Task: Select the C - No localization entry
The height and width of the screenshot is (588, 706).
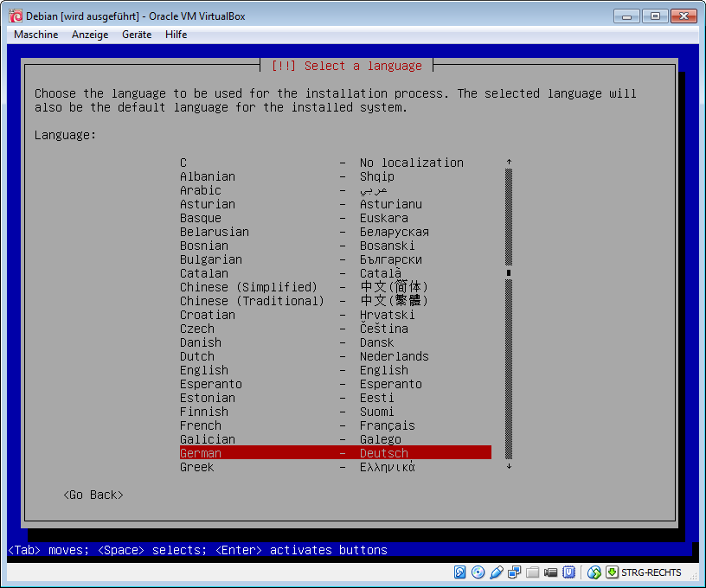Action: tap(336, 163)
